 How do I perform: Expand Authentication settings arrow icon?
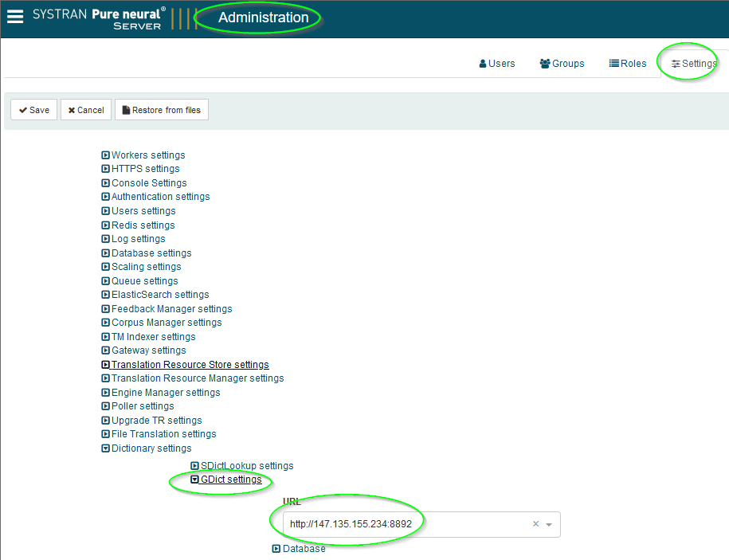click(x=105, y=197)
